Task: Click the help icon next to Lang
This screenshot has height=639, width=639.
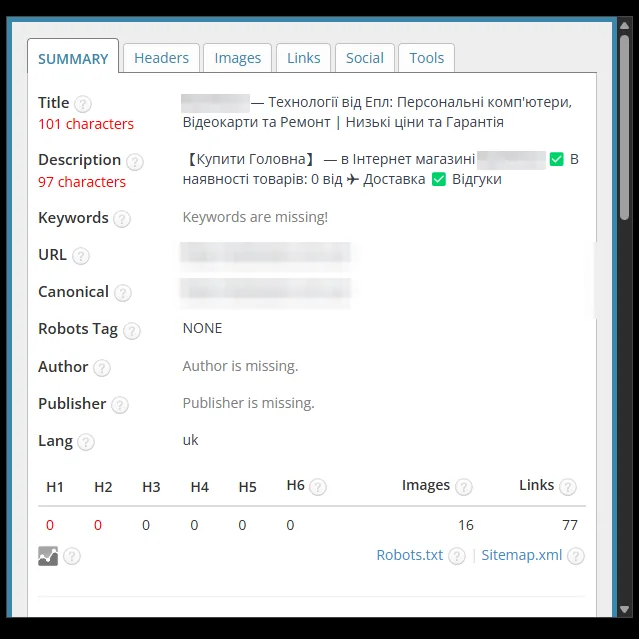Action: coord(86,442)
